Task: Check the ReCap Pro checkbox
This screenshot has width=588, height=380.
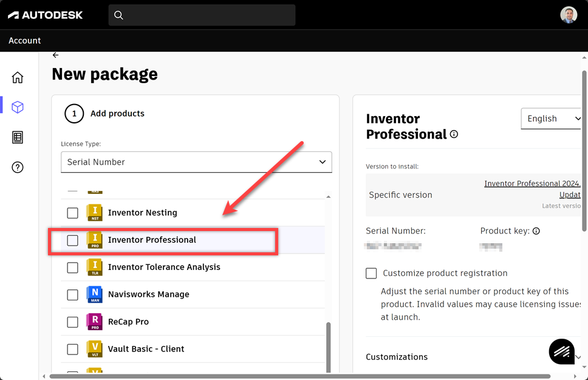Action: tap(72, 322)
